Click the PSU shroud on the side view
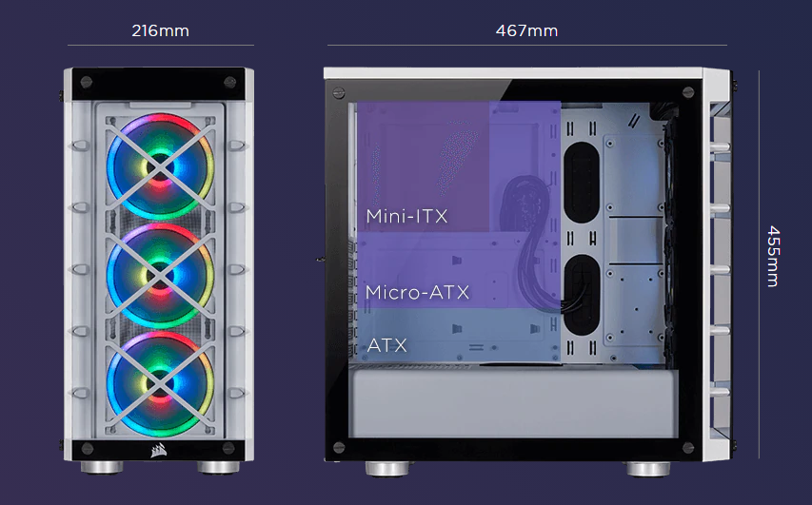Image resolution: width=812 pixels, height=505 pixels. point(513,403)
